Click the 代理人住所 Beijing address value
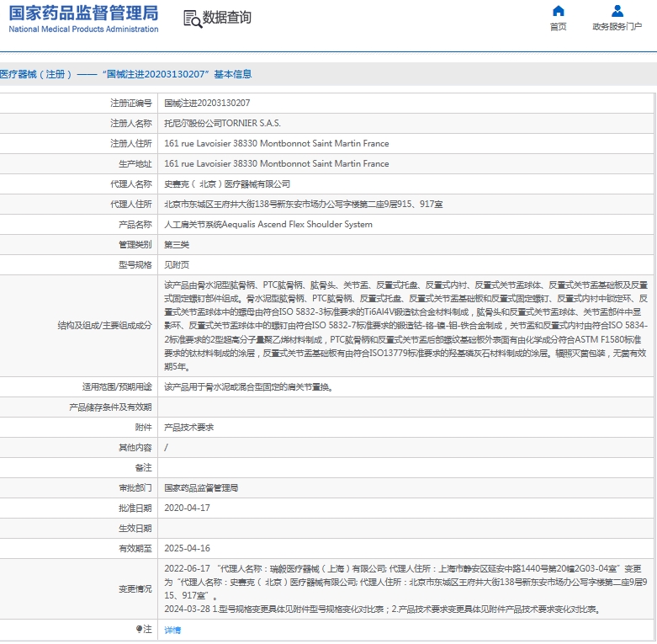The image size is (657, 644). 304,205
